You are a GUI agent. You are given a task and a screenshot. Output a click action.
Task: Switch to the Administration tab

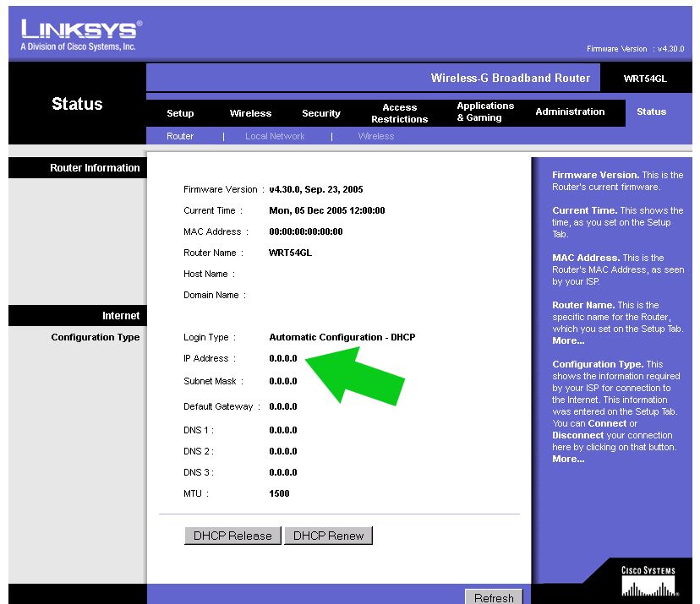pos(570,112)
